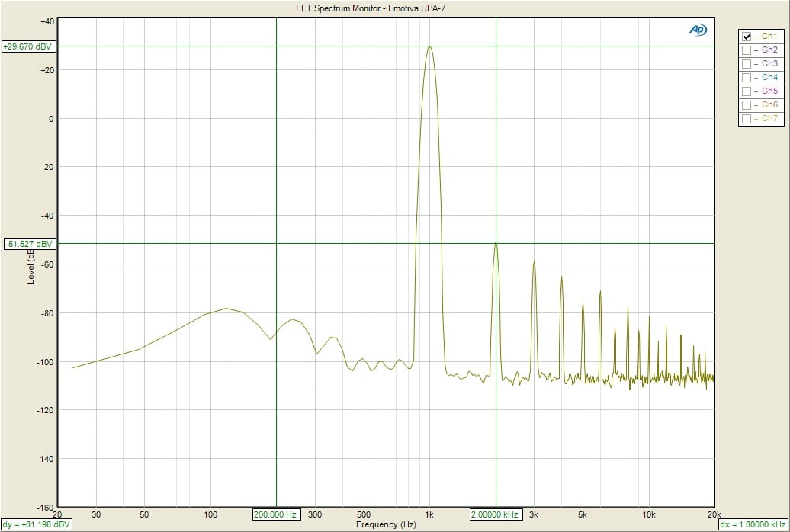Click the dy = +81.198 dBV readout
The height and width of the screenshot is (532, 790).
click(x=37, y=524)
